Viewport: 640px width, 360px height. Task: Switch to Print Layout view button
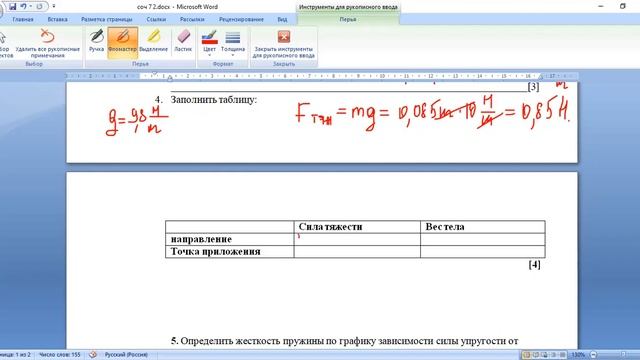(x=527, y=355)
